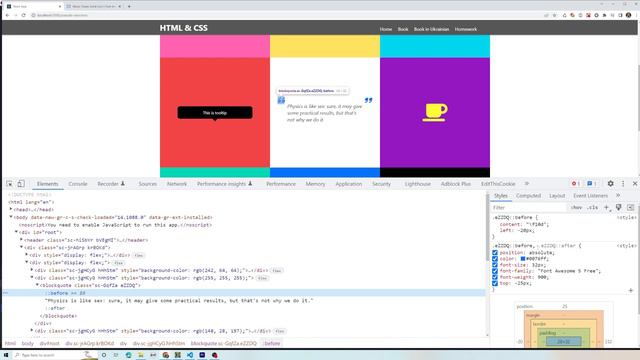Go back in browser history
Viewport: 640px width, 360px height.
point(7,15)
